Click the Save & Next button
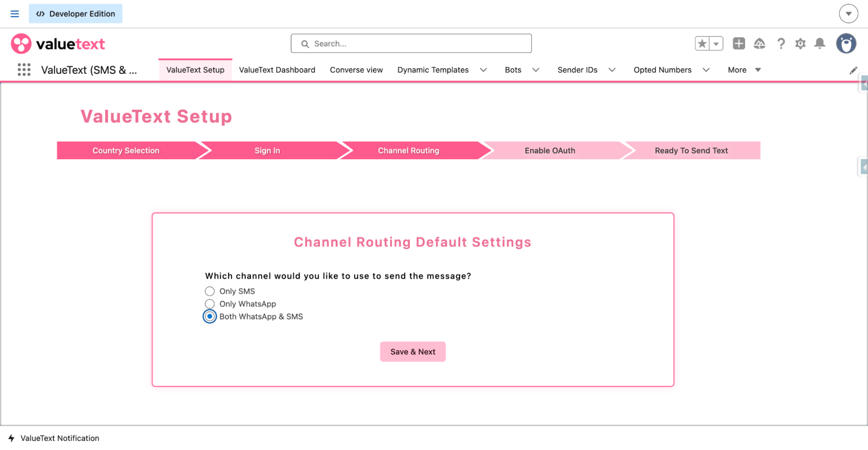Image resolution: width=868 pixels, height=450 pixels. click(x=413, y=351)
